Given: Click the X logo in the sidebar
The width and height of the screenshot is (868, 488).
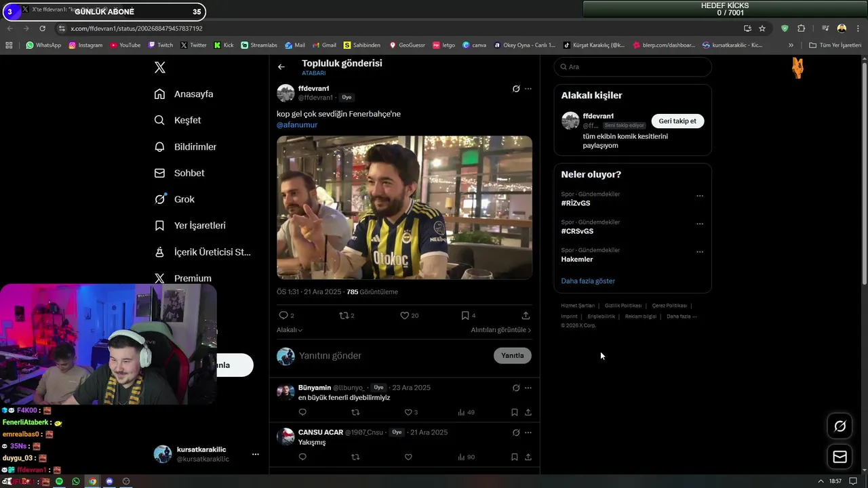Looking at the screenshot, I should (x=160, y=67).
